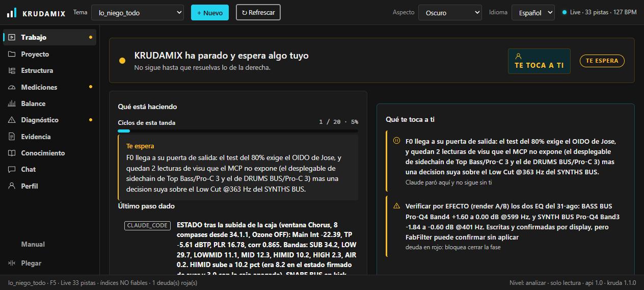Click the warning icon beside Verificar por EFECTO
The width and height of the screenshot is (644, 290).
click(x=396, y=206)
